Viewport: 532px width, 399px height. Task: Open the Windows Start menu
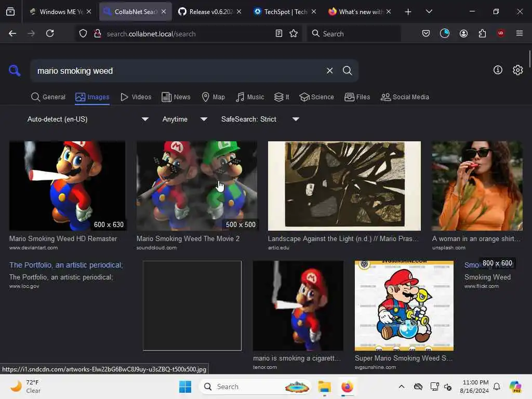point(185,387)
